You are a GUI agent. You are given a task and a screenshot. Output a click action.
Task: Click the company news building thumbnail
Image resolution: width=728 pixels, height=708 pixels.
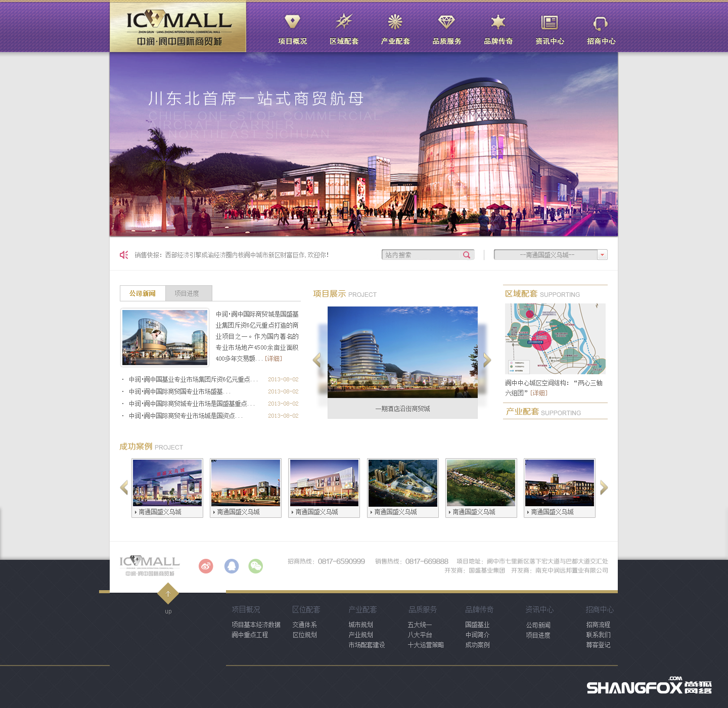click(165, 337)
